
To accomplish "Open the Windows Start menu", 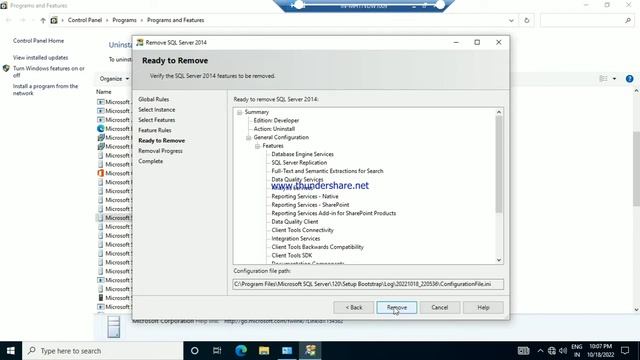I will coord(11,351).
